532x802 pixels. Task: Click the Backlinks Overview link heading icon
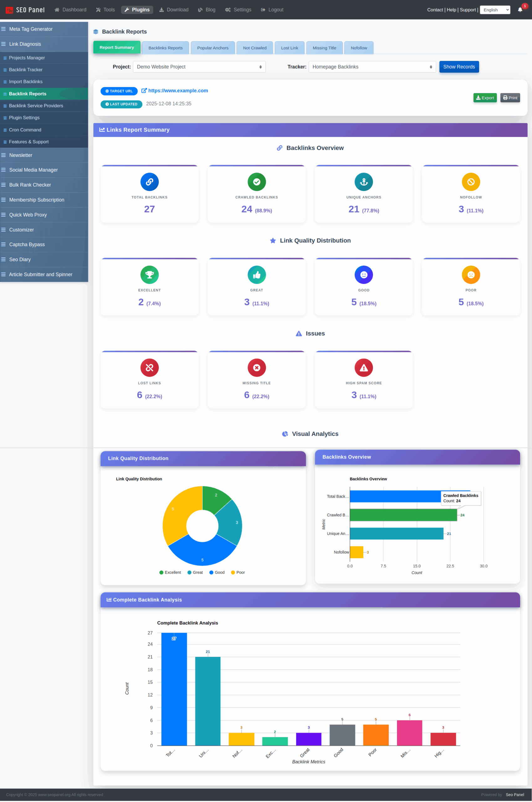[280, 148]
